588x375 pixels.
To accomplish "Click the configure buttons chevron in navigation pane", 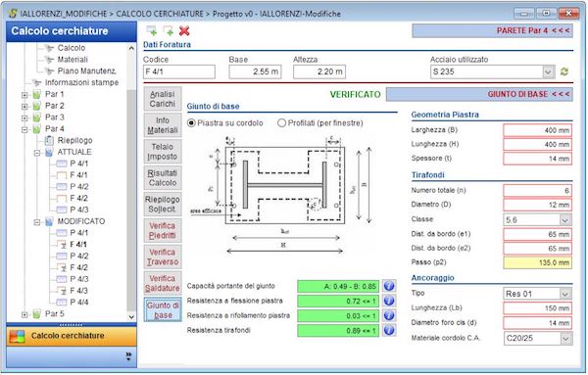I will 128,355.
